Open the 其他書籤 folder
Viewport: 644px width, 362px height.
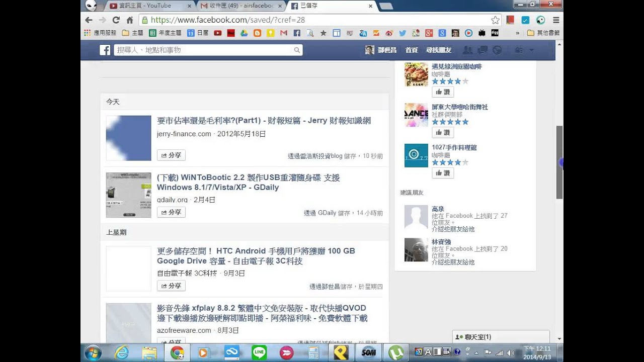543,33
